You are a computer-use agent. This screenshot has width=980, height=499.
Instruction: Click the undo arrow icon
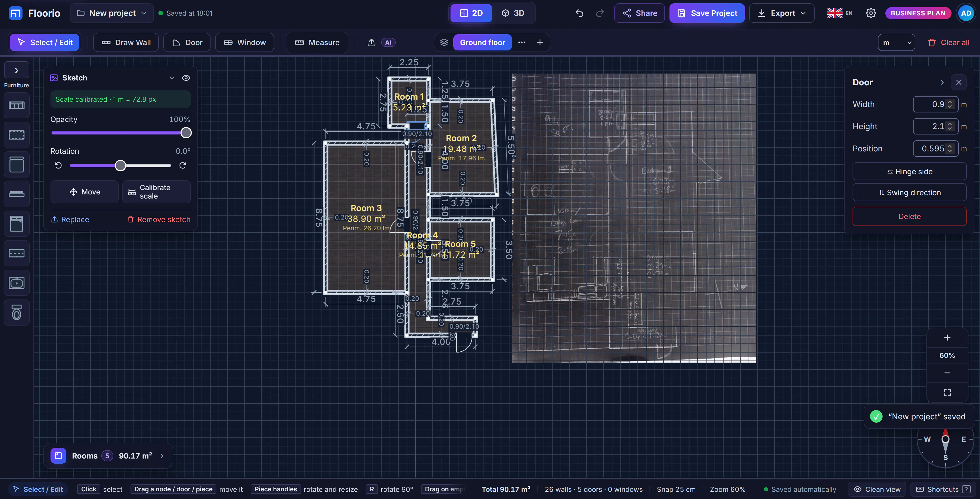(x=579, y=13)
